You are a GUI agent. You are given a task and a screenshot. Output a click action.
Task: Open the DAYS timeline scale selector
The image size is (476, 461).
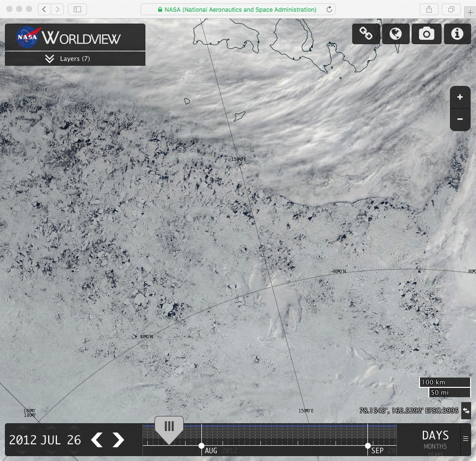coord(435,435)
